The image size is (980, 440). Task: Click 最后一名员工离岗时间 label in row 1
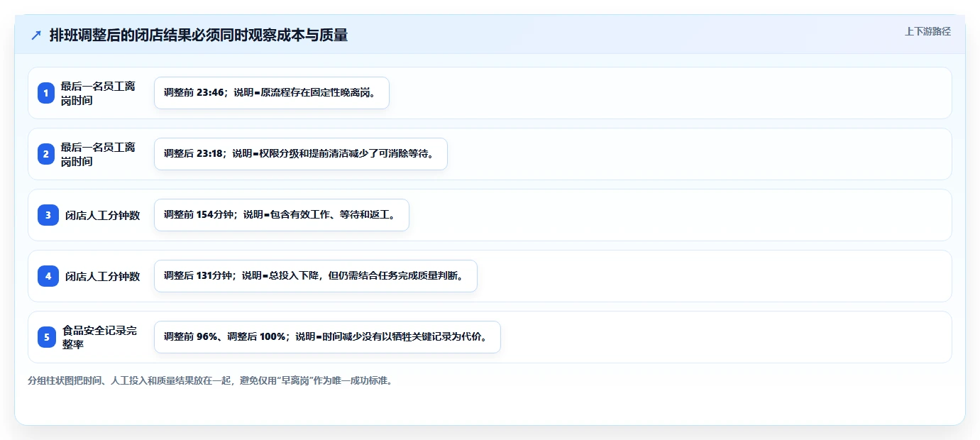point(98,93)
